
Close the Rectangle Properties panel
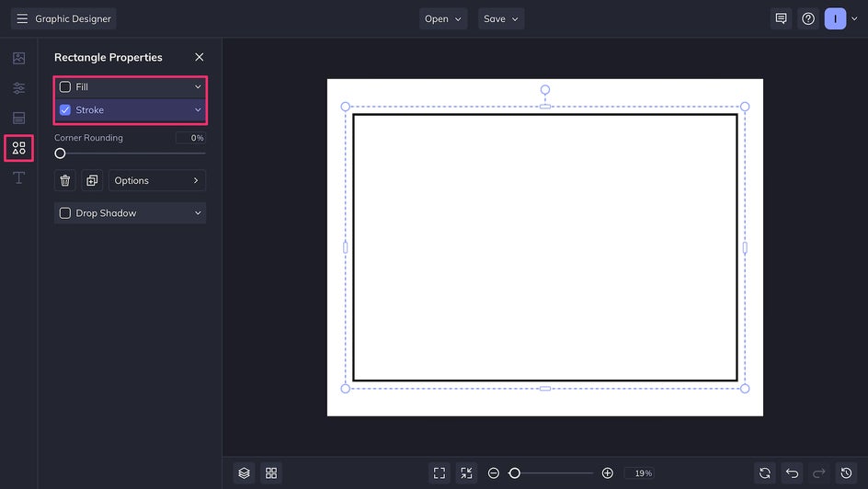click(x=200, y=57)
